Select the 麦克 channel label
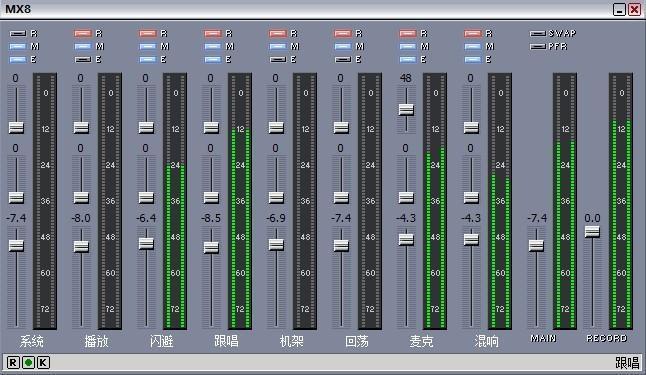The width and height of the screenshot is (646, 375). coord(421,341)
